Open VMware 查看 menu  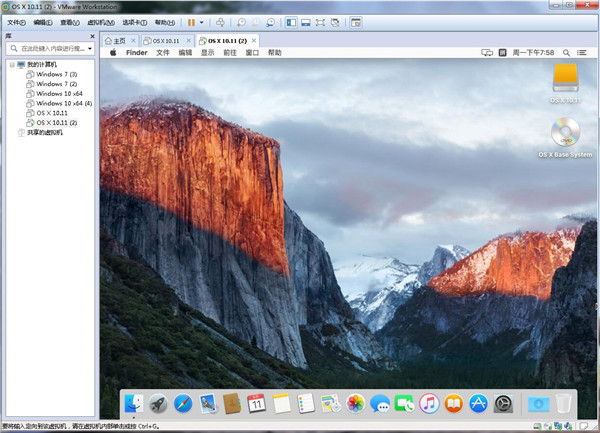tap(70, 23)
